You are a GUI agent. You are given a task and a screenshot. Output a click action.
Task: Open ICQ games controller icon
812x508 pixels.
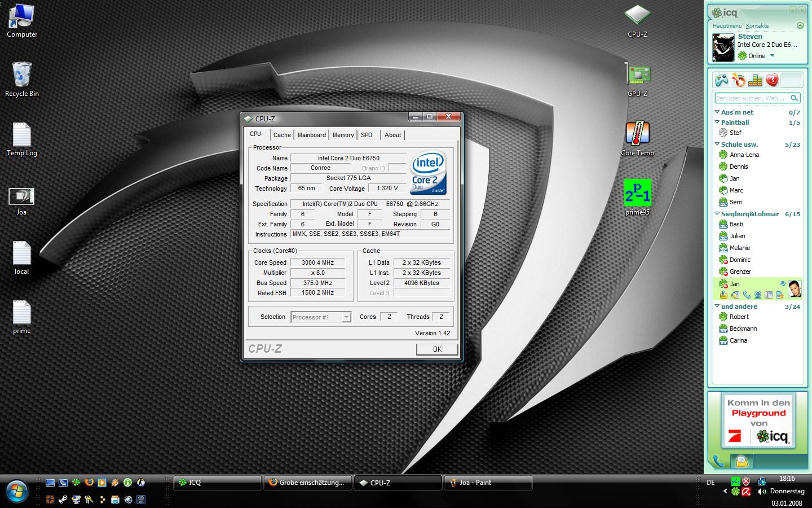click(x=721, y=80)
